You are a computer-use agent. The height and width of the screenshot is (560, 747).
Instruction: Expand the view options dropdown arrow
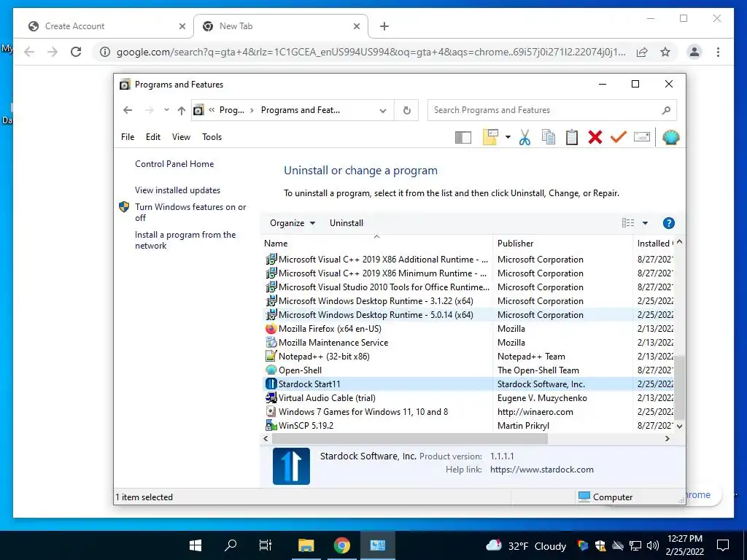[645, 223]
